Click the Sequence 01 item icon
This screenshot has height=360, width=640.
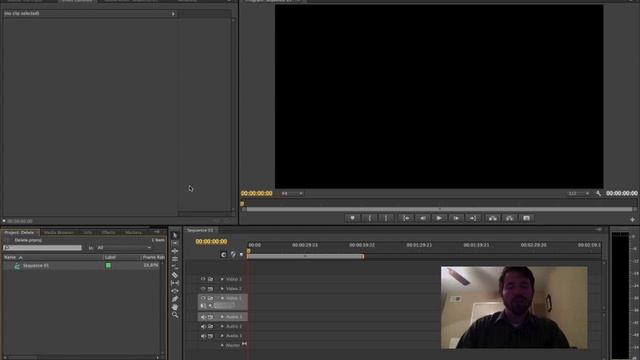pyautogui.click(x=17, y=266)
